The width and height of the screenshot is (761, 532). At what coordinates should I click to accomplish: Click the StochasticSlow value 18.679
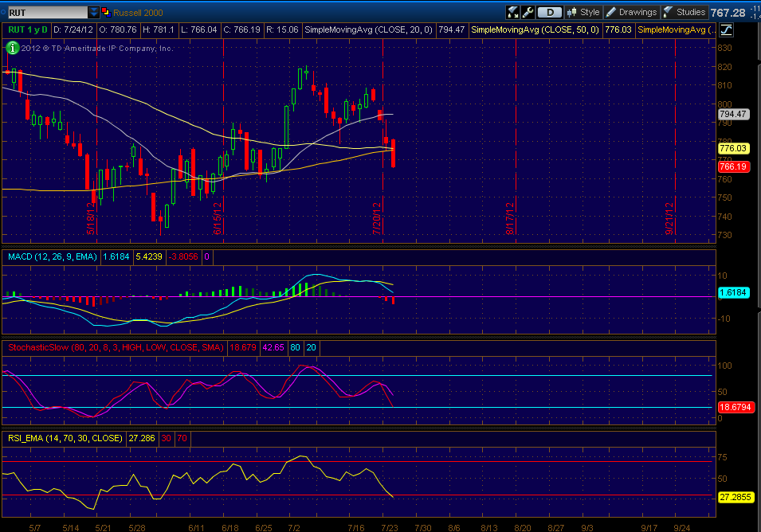pyautogui.click(x=243, y=347)
